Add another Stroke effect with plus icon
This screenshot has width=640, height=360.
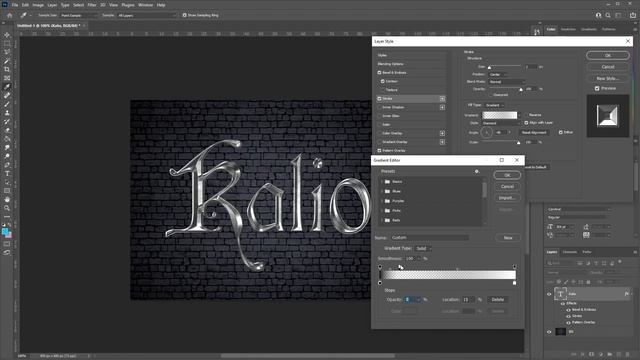[x=442, y=99]
